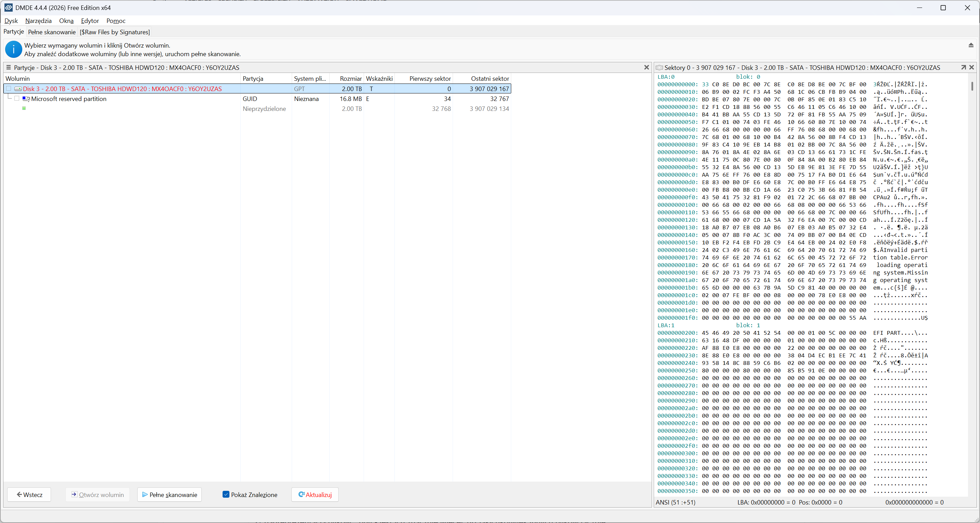This screenshot has width=980, height=523.
Task: Click the hex viewer vertical scrollbar thumb
Action: pyautogui.click(x=972, y=86)
